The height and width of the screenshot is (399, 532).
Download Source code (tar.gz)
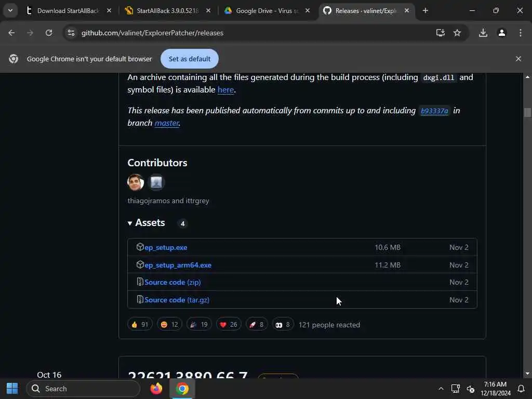(177, 300)
